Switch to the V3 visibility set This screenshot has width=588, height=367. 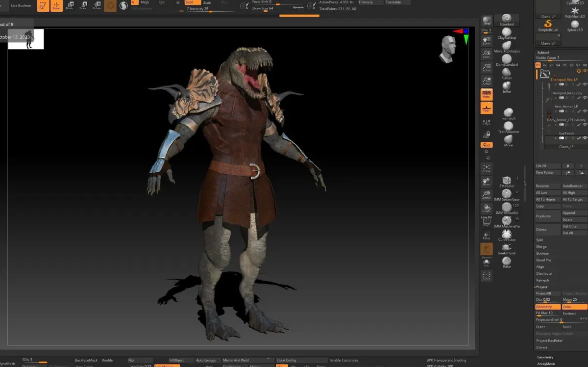pyautogui.click(x=551, y=65)
